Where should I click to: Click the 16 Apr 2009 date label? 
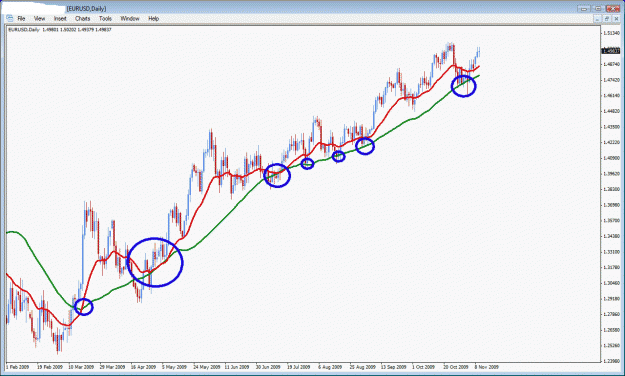click(143, 367)
